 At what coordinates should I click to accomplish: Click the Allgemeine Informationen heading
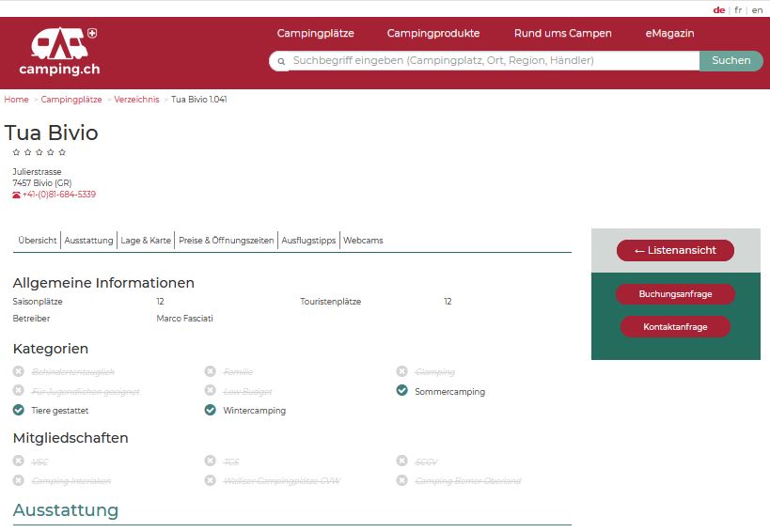103,283
